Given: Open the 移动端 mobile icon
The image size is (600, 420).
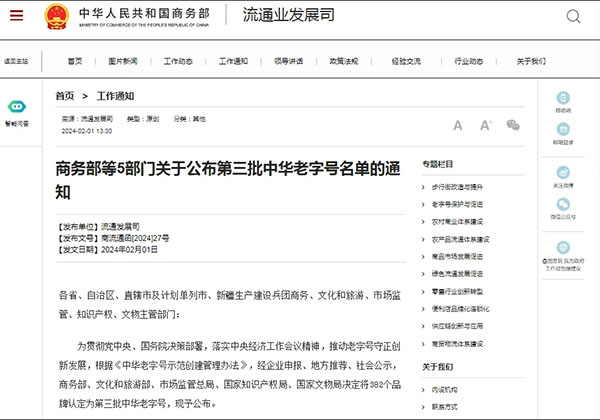Looking at the screenshot, I should 562,97.
